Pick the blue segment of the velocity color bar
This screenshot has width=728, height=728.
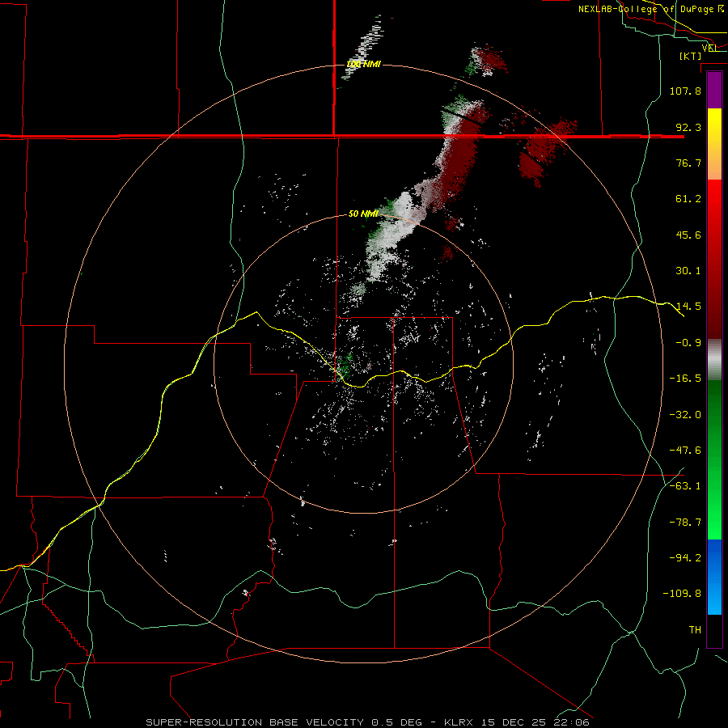click(x=714, y=577)
